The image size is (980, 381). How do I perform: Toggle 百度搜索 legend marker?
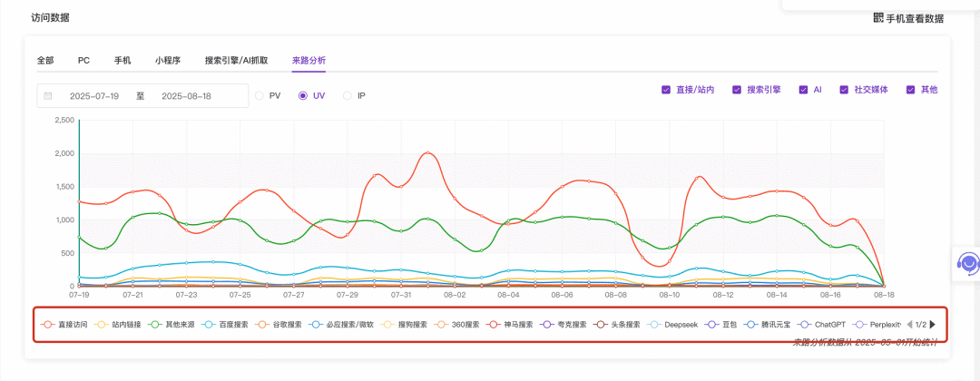[x=211, y=324]
